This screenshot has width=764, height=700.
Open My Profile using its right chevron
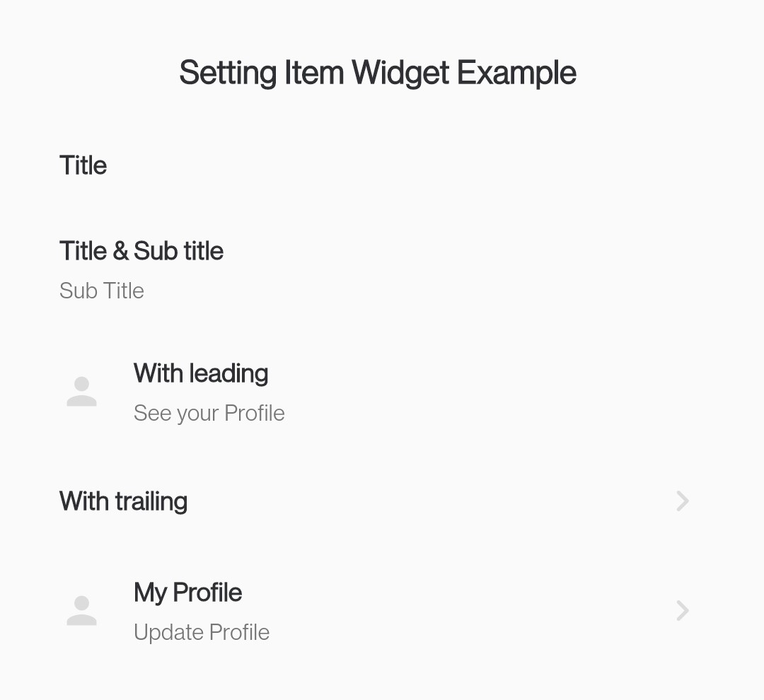(x=682, y=610)
